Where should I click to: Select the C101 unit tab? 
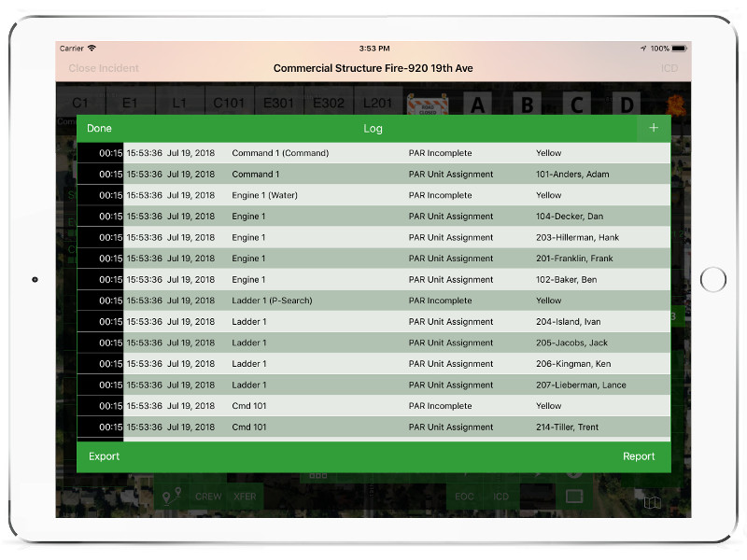229,103
